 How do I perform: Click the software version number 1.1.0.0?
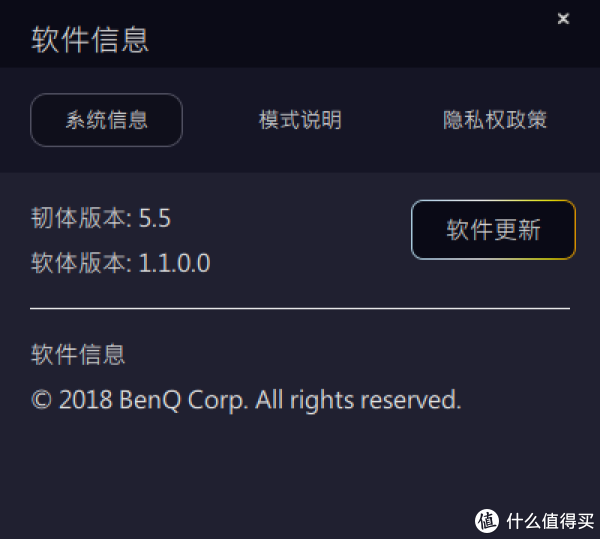(x=174, y=263)
